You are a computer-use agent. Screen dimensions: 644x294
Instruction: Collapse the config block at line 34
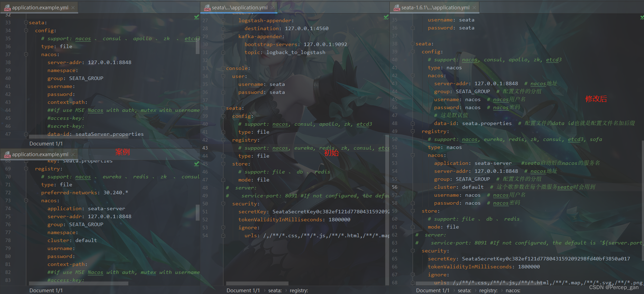26,30
